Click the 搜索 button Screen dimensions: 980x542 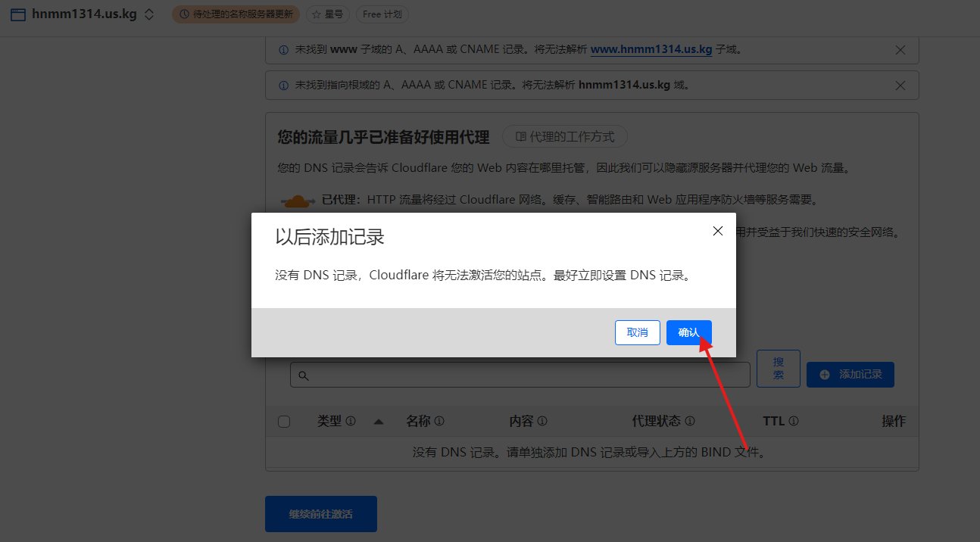tap(778, 369)
